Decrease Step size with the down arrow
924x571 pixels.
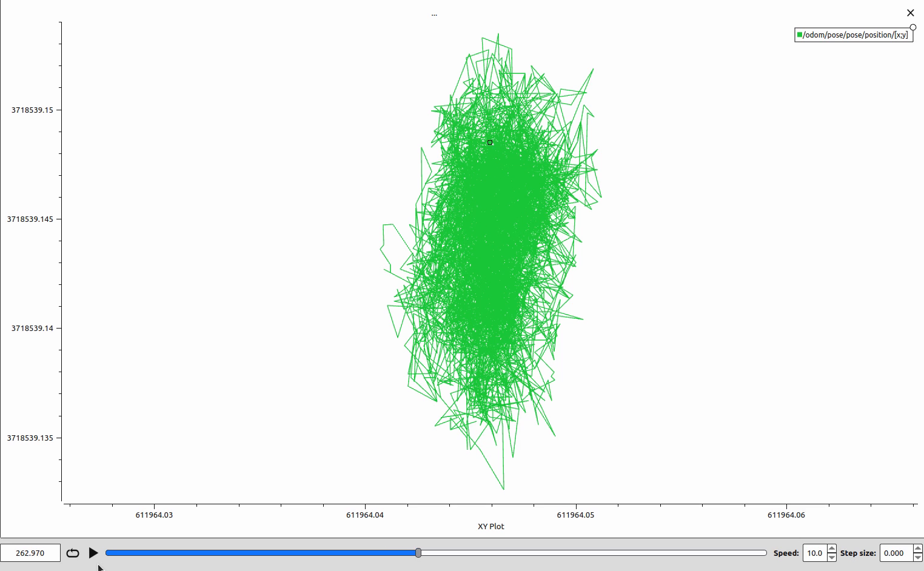pyautogui.click(x=918, y=557)
